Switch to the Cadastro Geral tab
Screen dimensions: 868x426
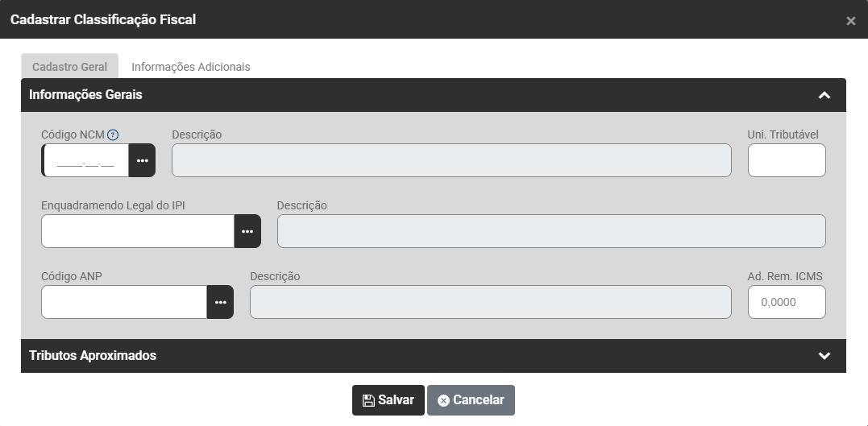(x=69, y=67)
